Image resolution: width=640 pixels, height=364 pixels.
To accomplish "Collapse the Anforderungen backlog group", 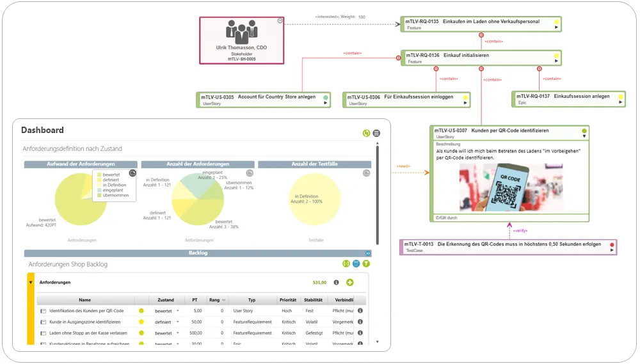I will pos(31,282).
